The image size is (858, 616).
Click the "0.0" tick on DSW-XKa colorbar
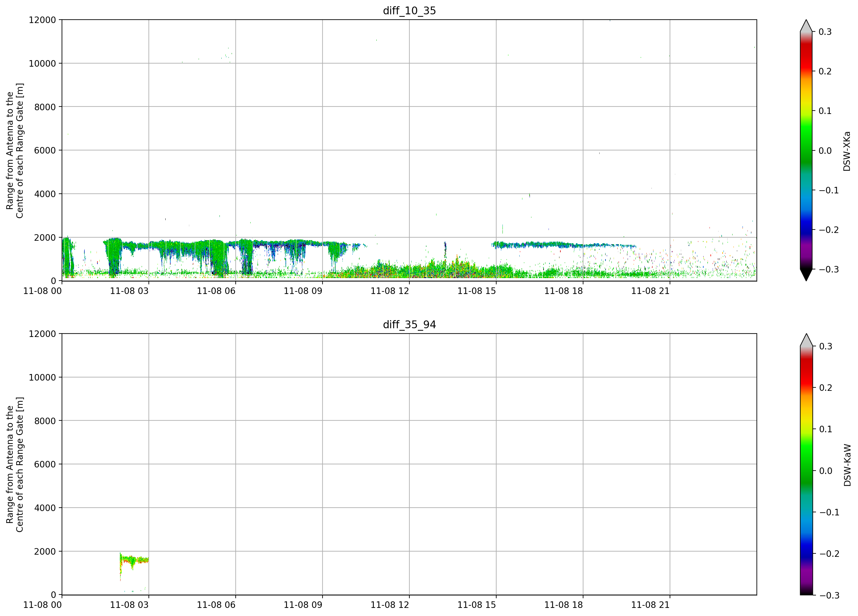(825, 151)
